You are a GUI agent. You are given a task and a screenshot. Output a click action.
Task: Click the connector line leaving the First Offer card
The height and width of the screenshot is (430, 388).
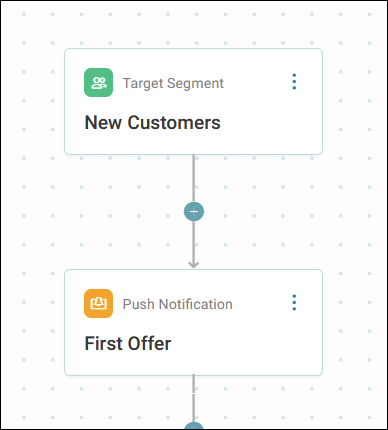click(194, 398)
